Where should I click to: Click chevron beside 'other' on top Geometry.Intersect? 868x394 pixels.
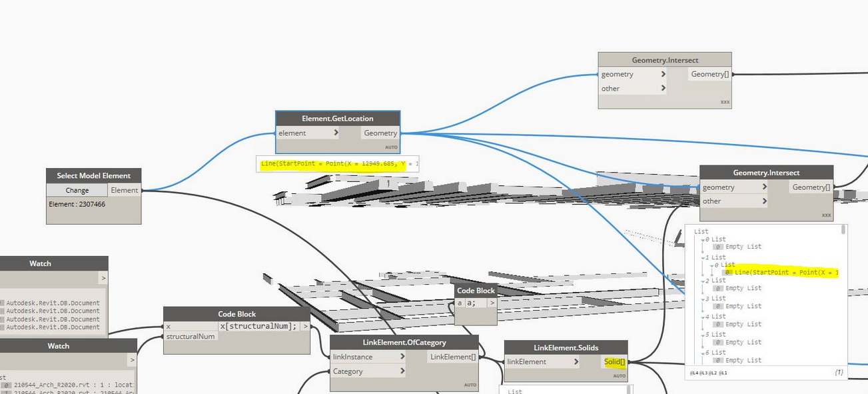[x=663, y=89]
